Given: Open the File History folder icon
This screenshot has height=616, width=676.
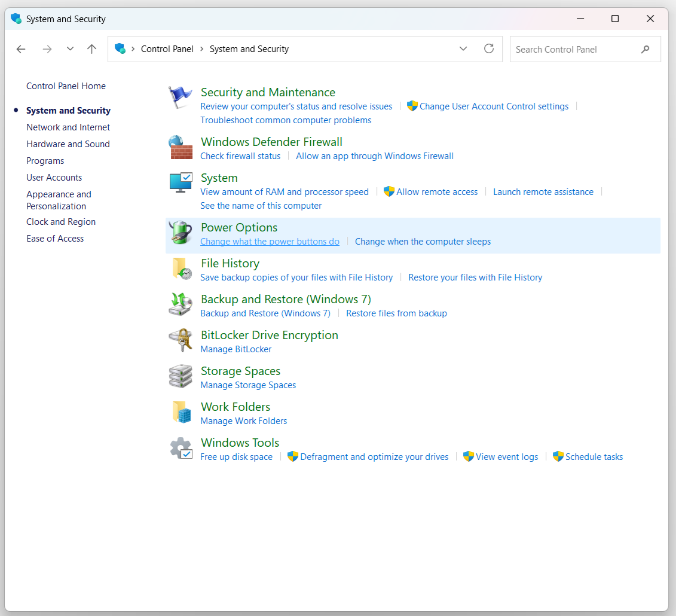Looking at the screenshot, I should click(x=181, y=269).
